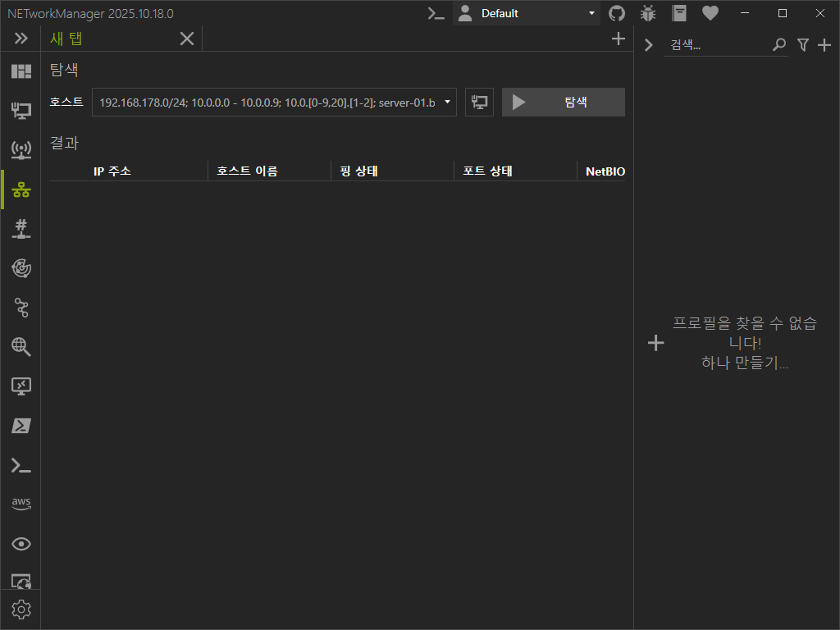Open the eye-shaped sidebar icon
Image resolution: width=840 pixels, height=630 pixels.
(x=21, y=544)
